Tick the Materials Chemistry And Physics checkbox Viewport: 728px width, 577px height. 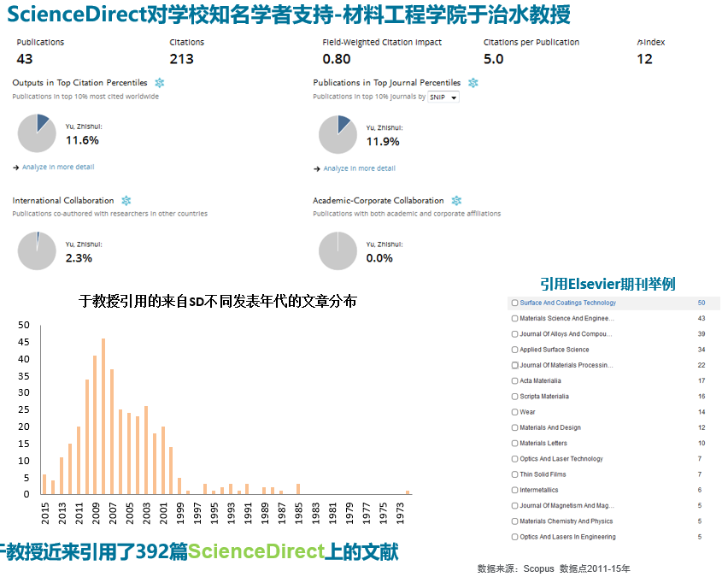click(x=514, y=521)
